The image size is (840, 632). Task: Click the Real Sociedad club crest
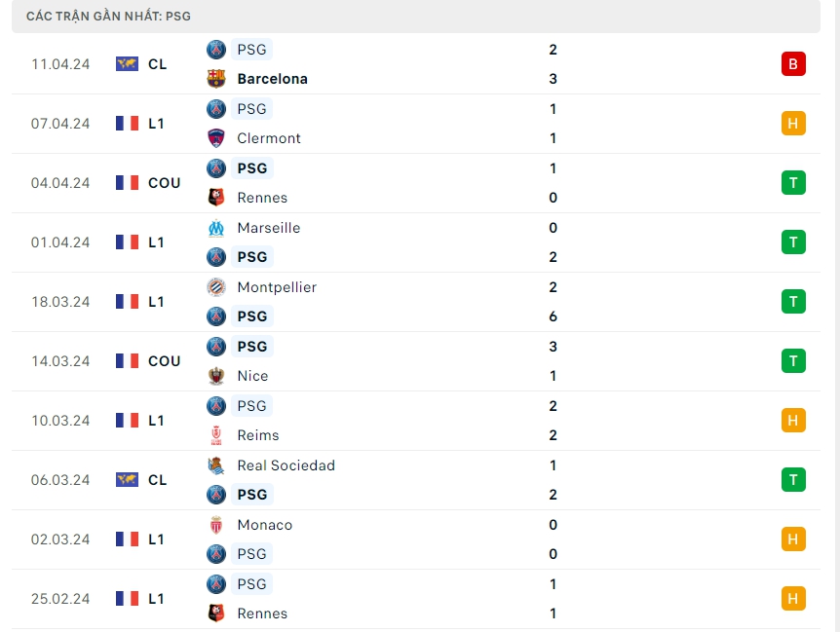click(x=216, y=465)
